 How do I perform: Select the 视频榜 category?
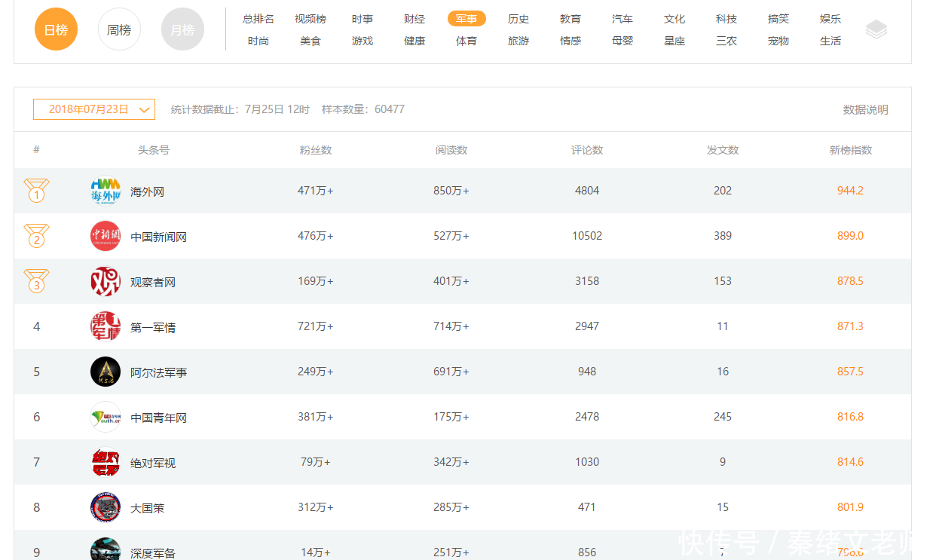(x=311, y=19)
